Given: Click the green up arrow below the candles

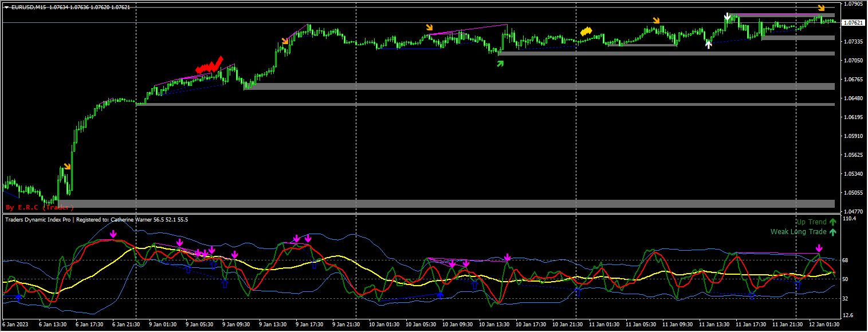Looking at the screenshot, I should click(x=500, y=64).
